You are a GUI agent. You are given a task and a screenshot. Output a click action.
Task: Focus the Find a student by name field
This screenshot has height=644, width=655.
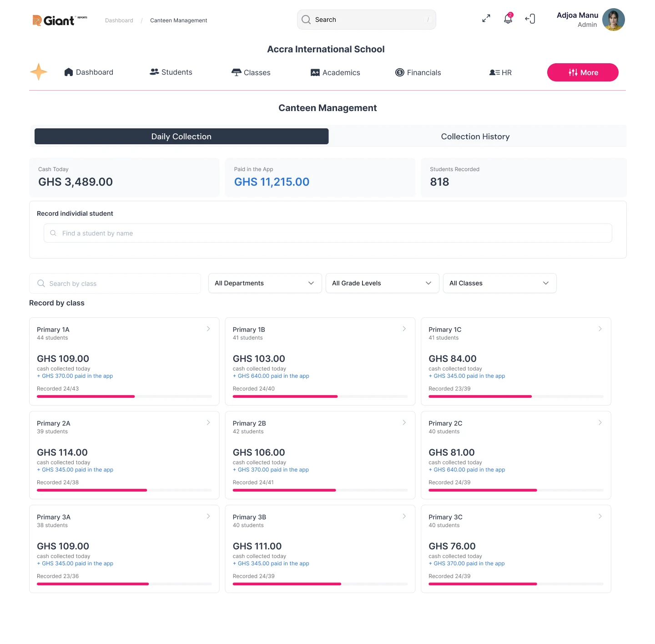(328, 233)
